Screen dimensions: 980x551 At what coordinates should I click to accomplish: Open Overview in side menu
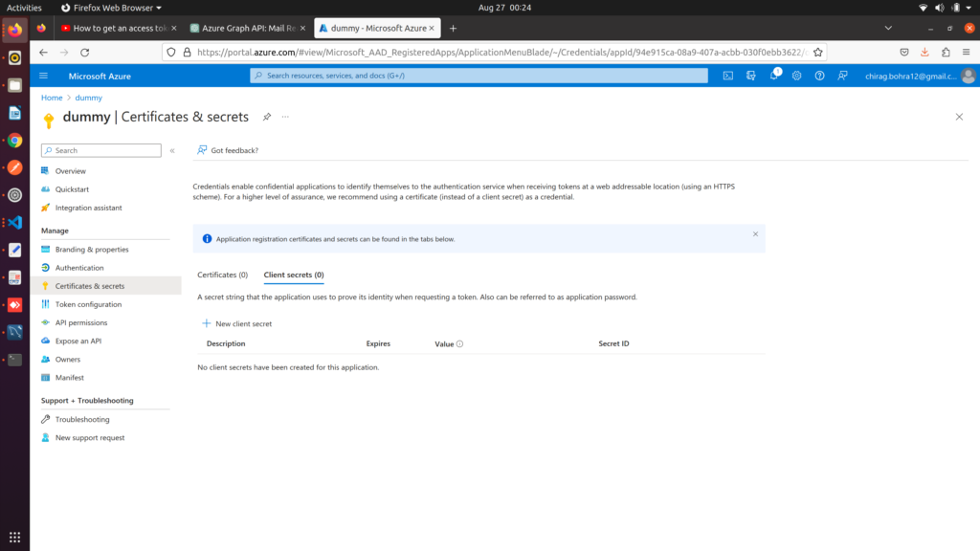(70, 171)
